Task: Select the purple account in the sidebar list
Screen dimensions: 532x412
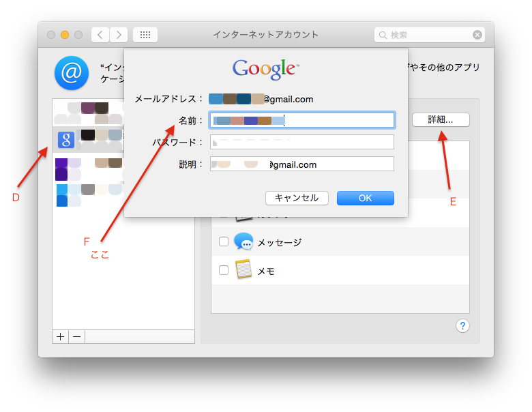Action: click(x=88, y=169)
